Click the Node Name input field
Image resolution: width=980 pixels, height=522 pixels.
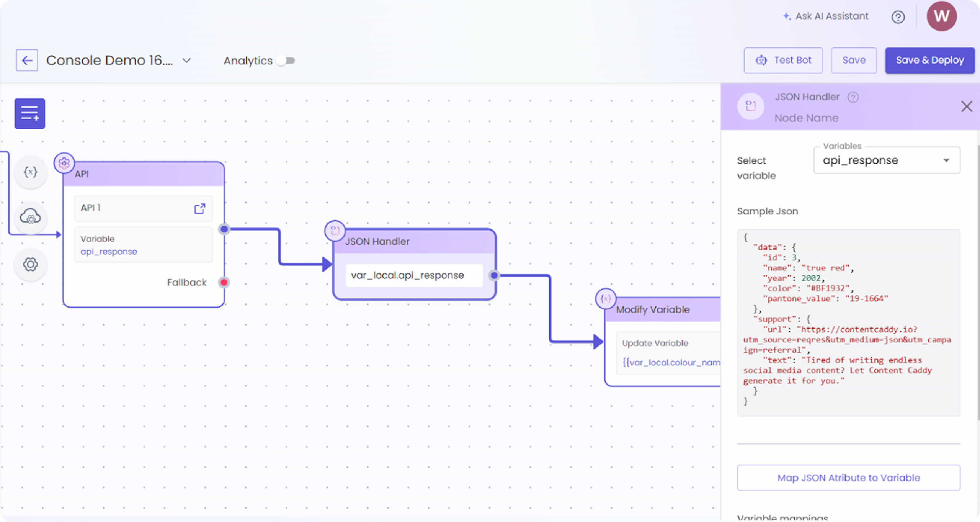tap(807, 118)
